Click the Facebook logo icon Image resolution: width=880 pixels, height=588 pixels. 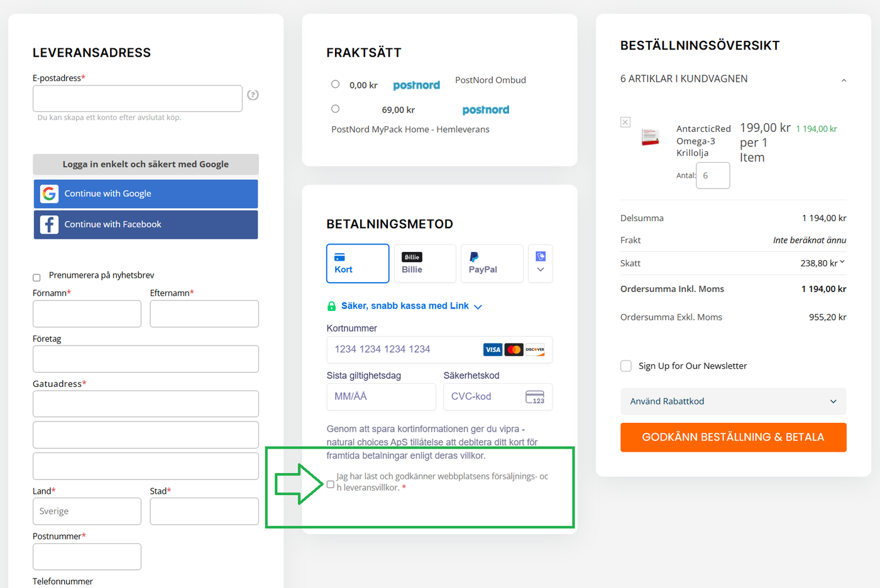click(49, 224)
